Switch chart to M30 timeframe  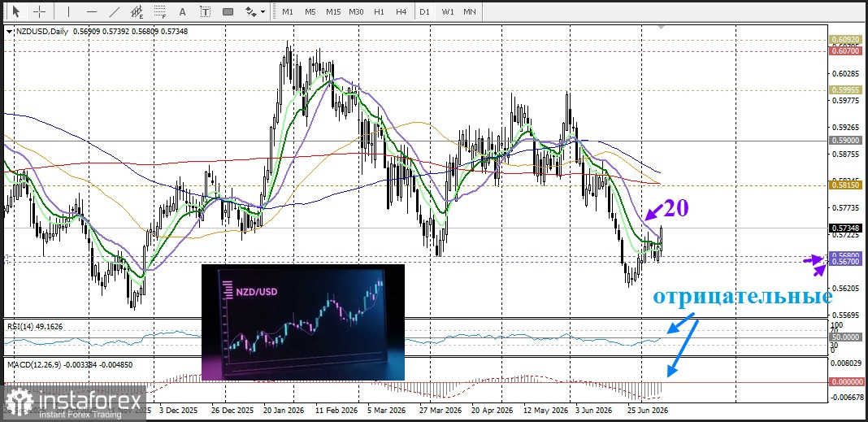(357, 11)
